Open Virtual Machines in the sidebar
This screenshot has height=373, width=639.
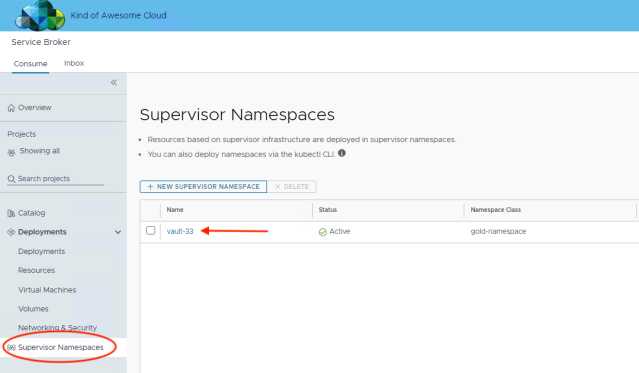pos(47,290)
